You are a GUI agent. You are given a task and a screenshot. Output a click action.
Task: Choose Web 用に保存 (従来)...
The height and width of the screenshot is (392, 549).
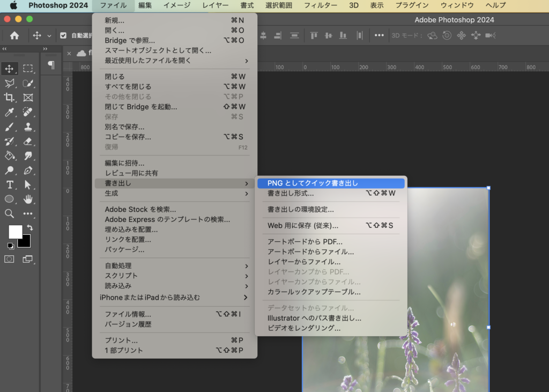331,226
